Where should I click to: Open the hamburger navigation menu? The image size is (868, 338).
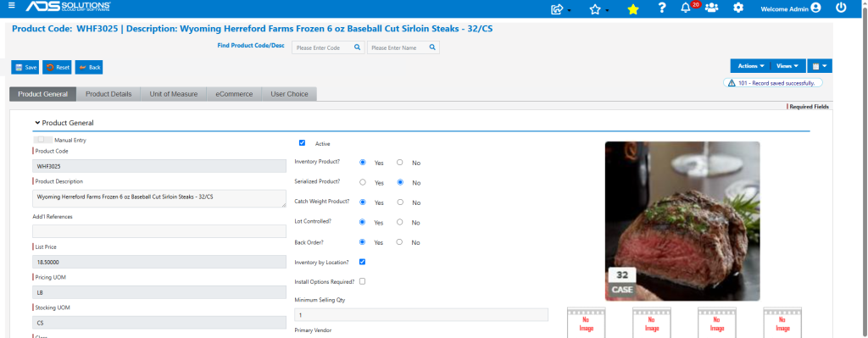point(12,6)
